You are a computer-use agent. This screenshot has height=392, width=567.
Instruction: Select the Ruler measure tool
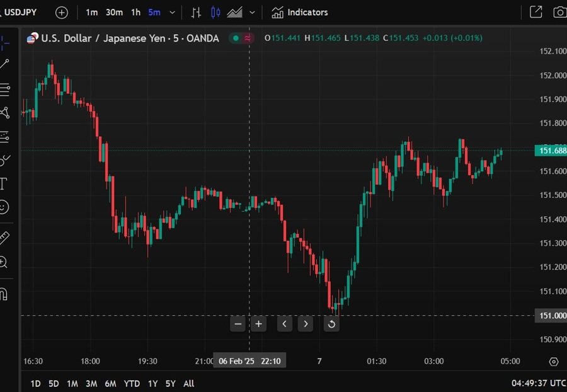point(4,238)
